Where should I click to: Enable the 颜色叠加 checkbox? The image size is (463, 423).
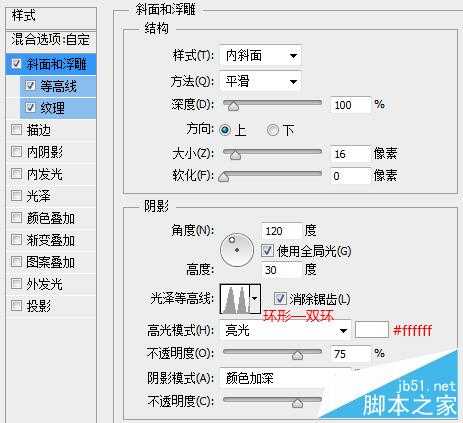(x=16, y=218)
